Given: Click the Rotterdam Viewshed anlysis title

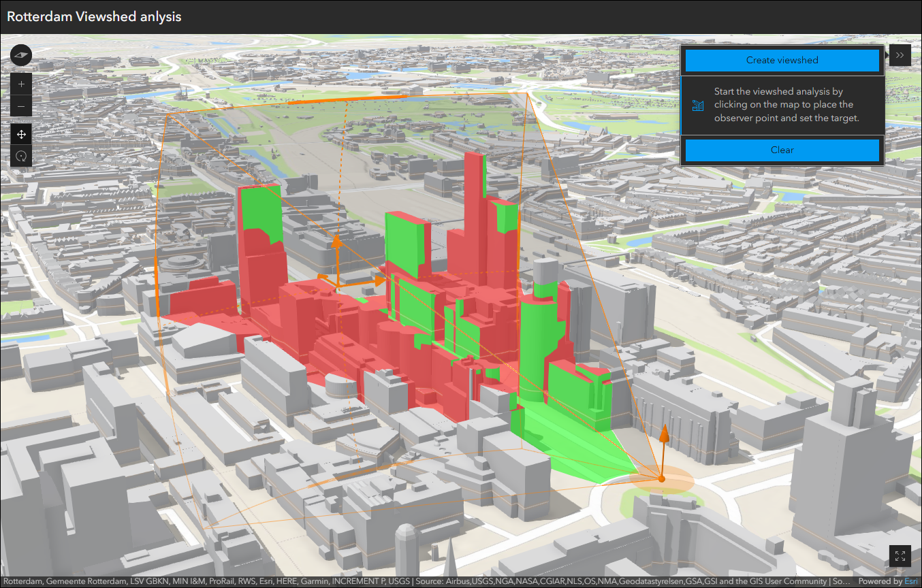Looking at the screenshot, I should 94,17.
